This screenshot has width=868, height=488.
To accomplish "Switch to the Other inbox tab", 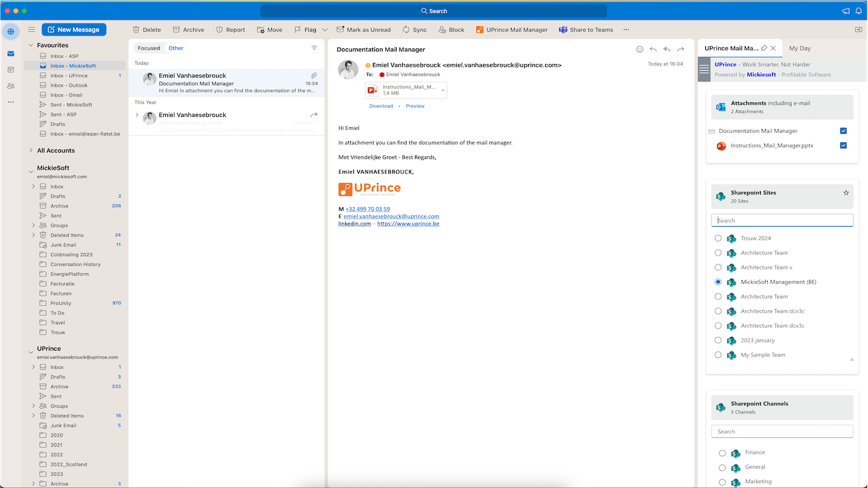I will coord(176,48).
